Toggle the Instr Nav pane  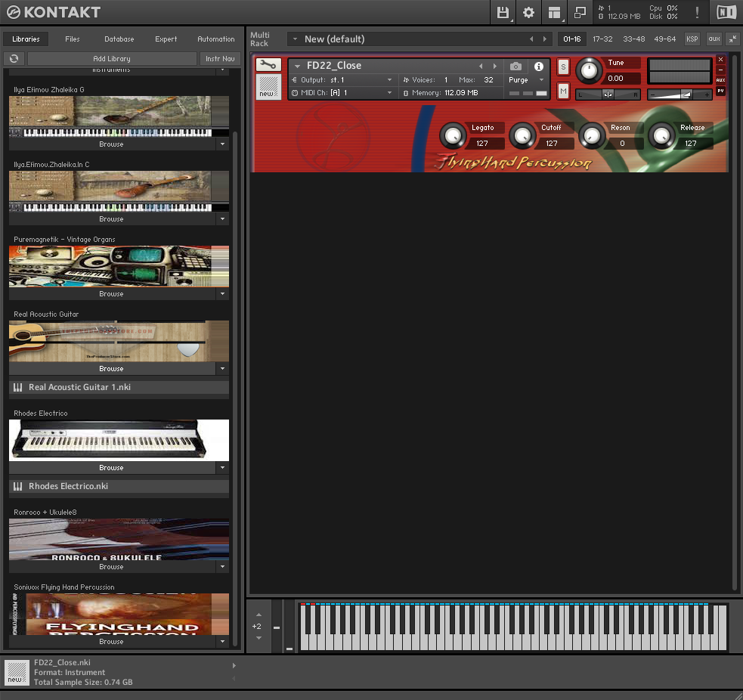pyautogui.click(x=220, y=58)
